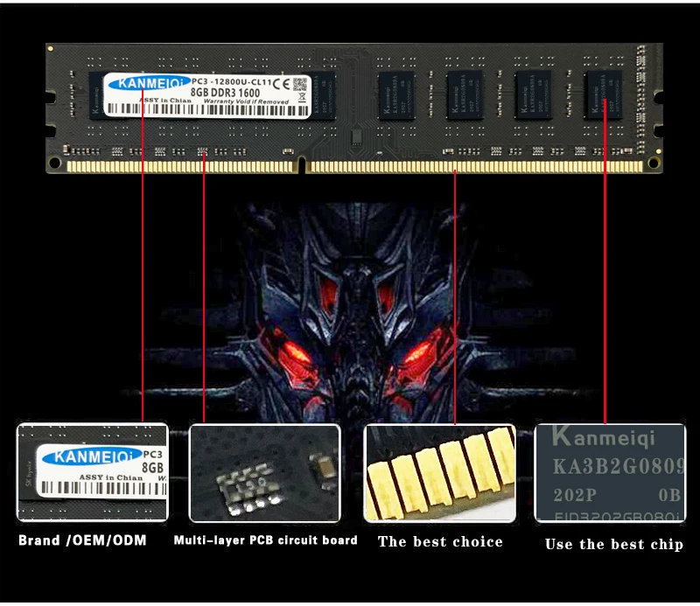Viewport: 700px width, 606px height.
Task: Click the Kanmeiqi chip close-up thumbnail
Action: pyautogui.click(x=610, y=473)
